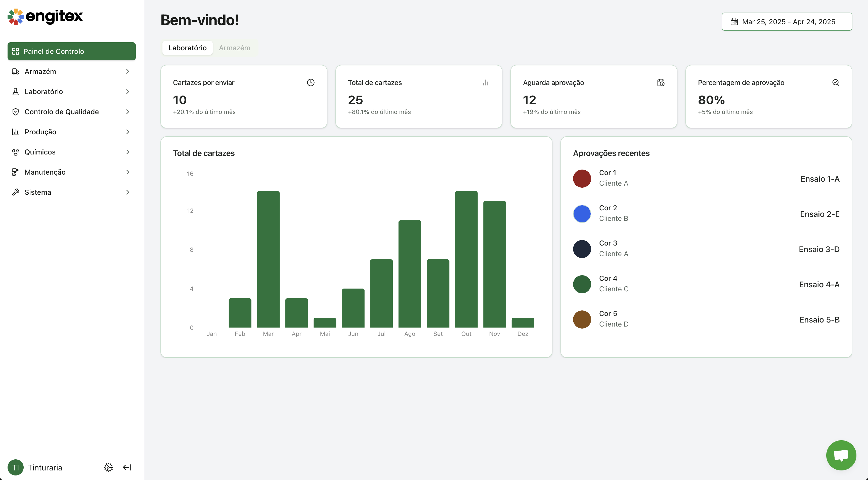
Task: Click the TI user avatar
Action: [x=16, y=467]
